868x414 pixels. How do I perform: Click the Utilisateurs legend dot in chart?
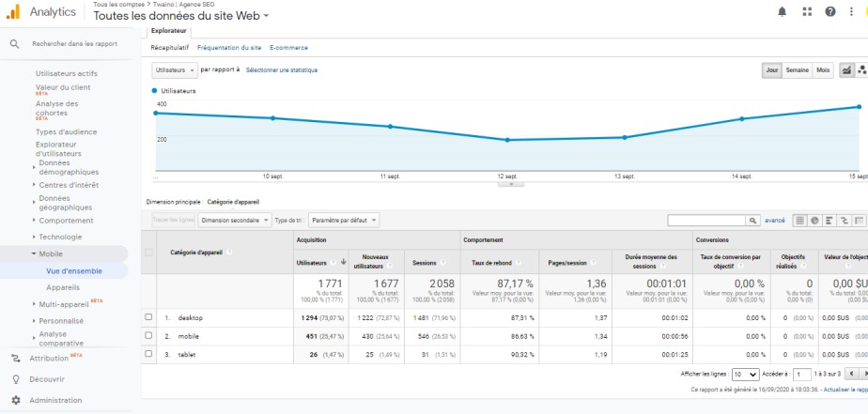click(154, 91)
